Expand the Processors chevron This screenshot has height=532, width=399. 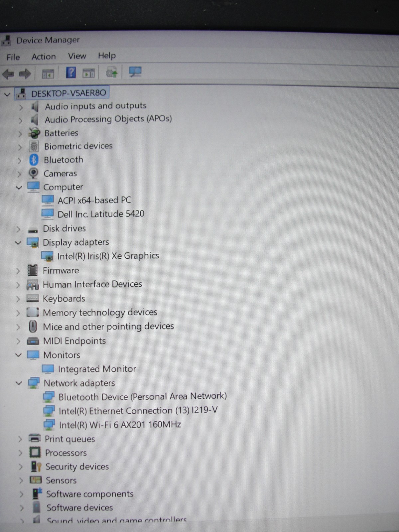(20, 453)
